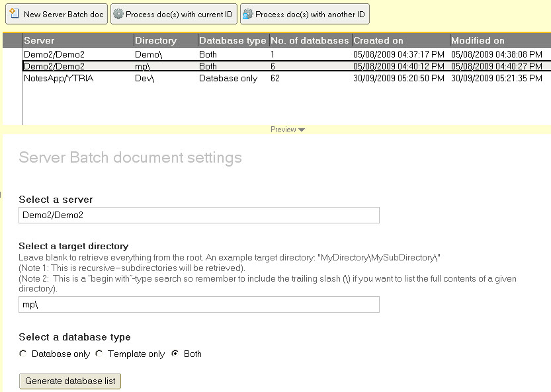Sort by the Directory column header
The height and width of the screenshot is (392, 551).
pos(164,40)
